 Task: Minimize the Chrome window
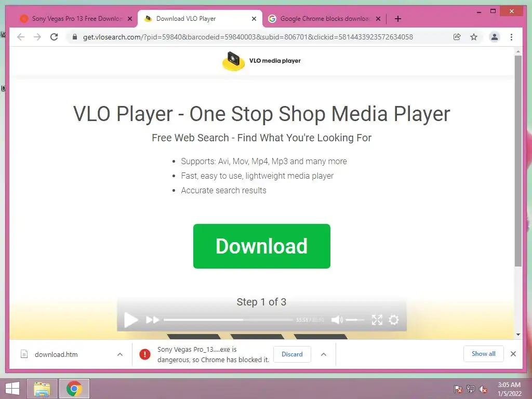(478, 11)
